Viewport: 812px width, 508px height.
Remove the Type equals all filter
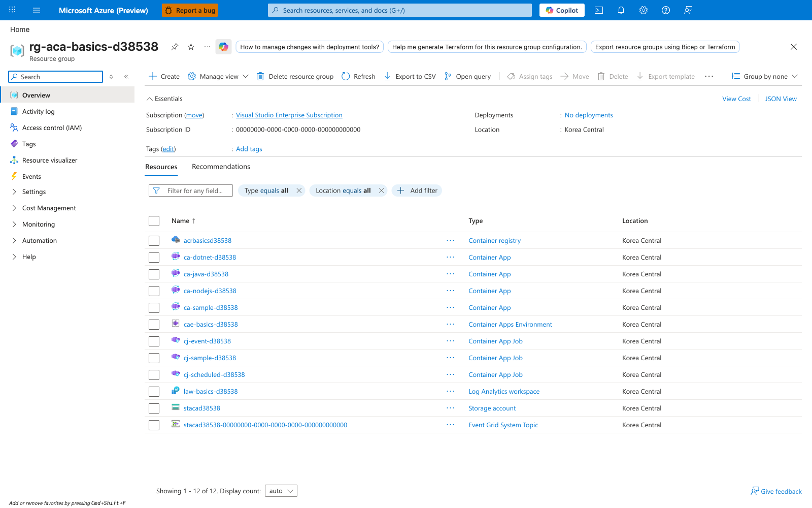[299, 190]
